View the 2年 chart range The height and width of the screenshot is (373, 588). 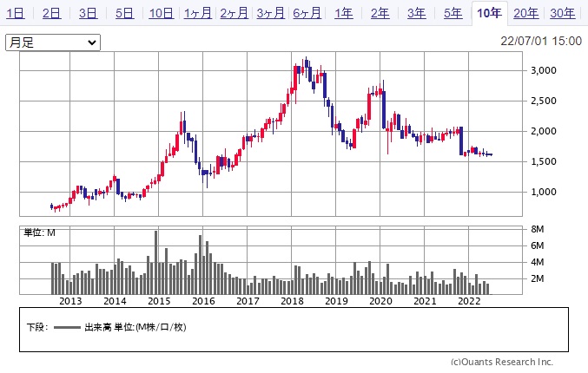click(380, 14)
